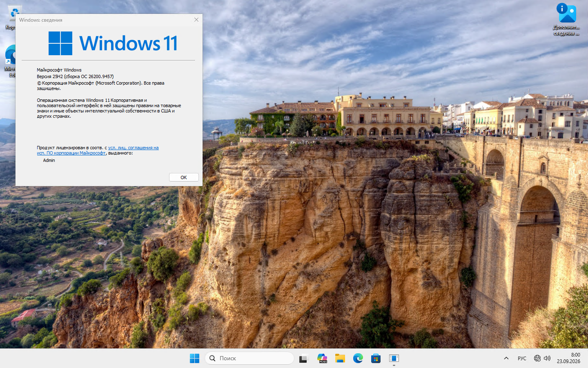The image size is (588, 368).
Task: Open the volume speaker tray icon
Action: point(547,358)
